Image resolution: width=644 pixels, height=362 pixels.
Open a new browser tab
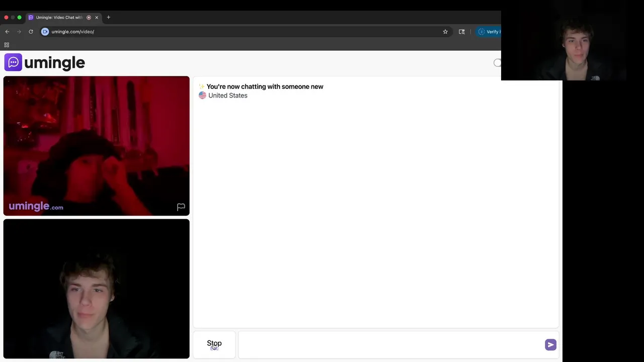tap(108, 17)
